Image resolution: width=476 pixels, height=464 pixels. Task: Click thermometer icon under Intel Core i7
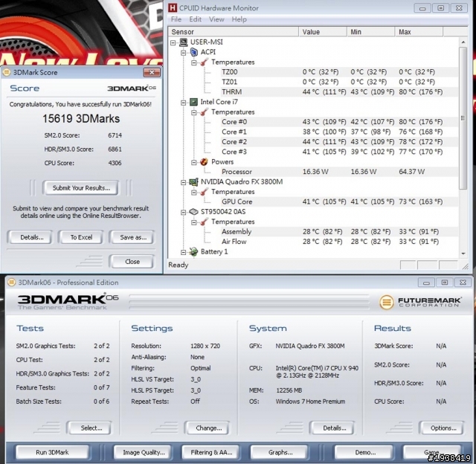click(x=204, y=112)
